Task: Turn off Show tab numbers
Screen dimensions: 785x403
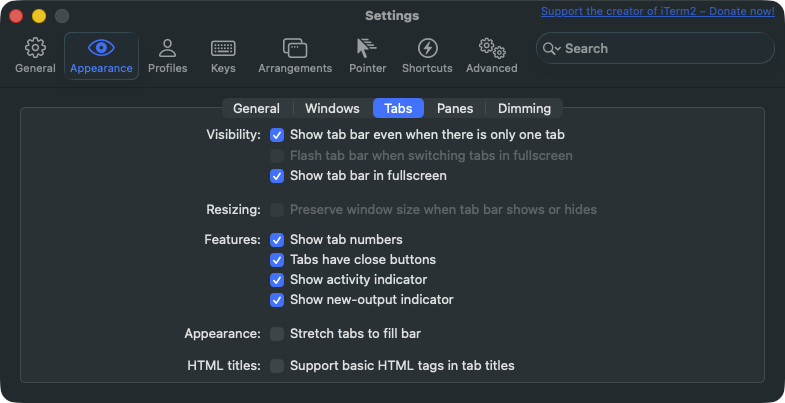Action: click(x=277, y=240)
